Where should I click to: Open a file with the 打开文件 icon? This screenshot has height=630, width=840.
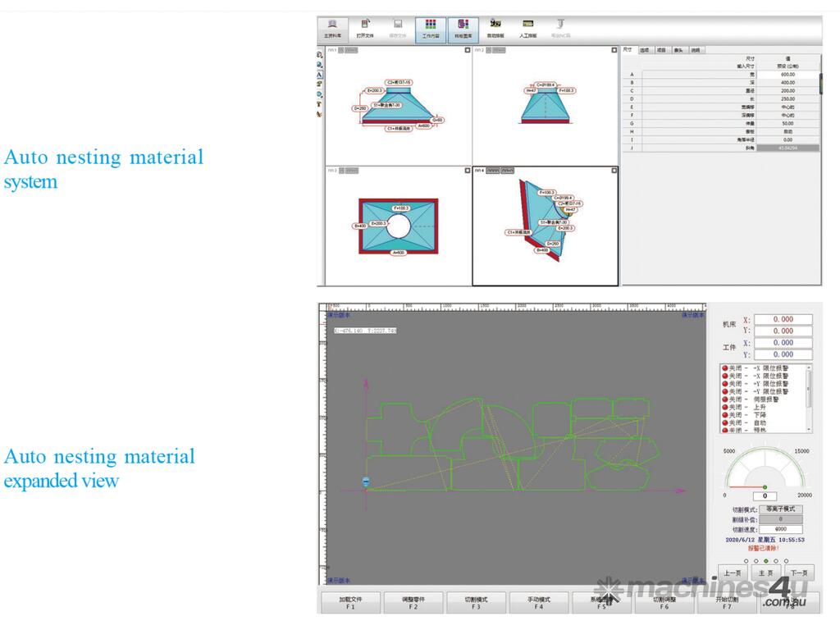tap(365, 29)
